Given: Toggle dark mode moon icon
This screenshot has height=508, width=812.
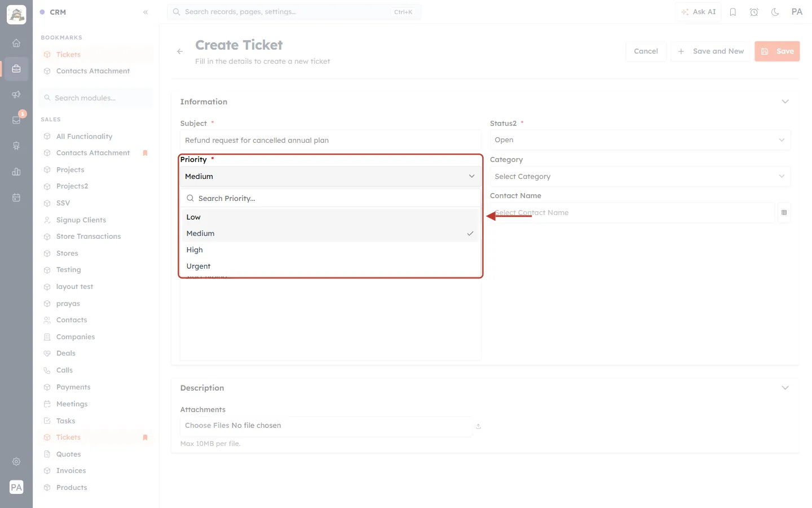Looking at the screenshot, I should pos(775,12).
